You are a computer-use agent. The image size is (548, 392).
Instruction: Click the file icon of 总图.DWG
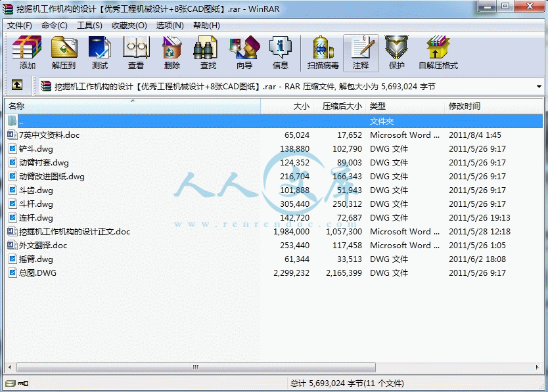[x=12, y=273]
